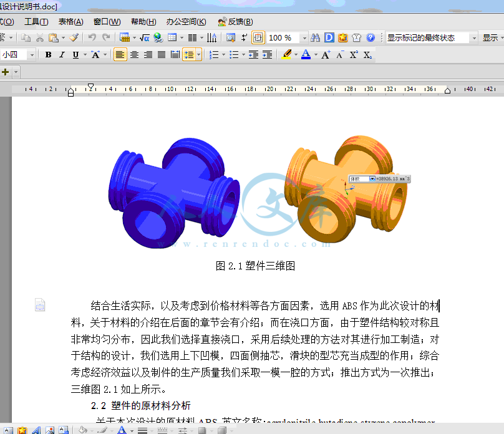Toggle the show paragraph marks icon
Viewport: 504px width, 434px height.
click(245, 37)
